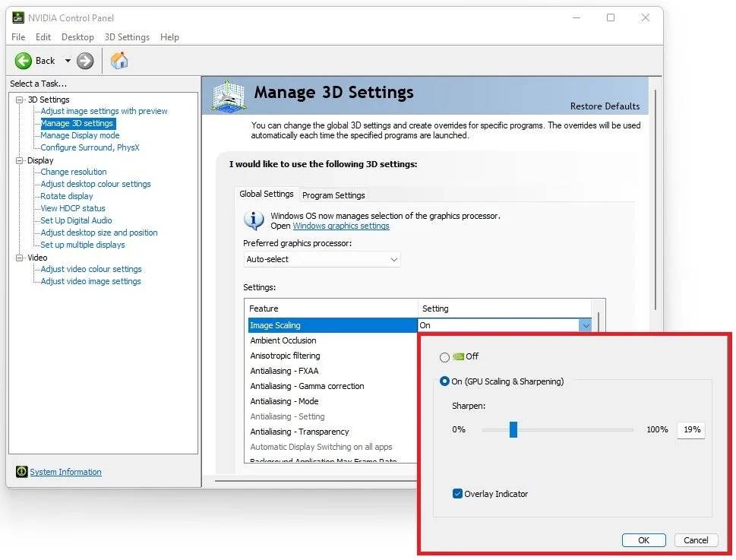The width and height of the screenshot is (736, 560).
Task: Select Manage 3D settings in tree
Action: coord(77,123)
